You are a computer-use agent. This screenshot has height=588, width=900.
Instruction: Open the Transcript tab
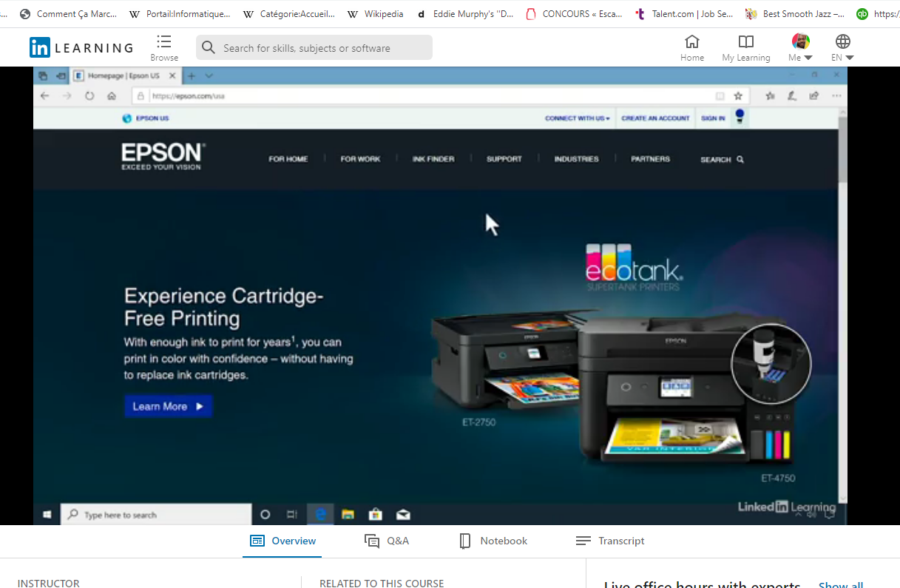[x=610, y=541]
